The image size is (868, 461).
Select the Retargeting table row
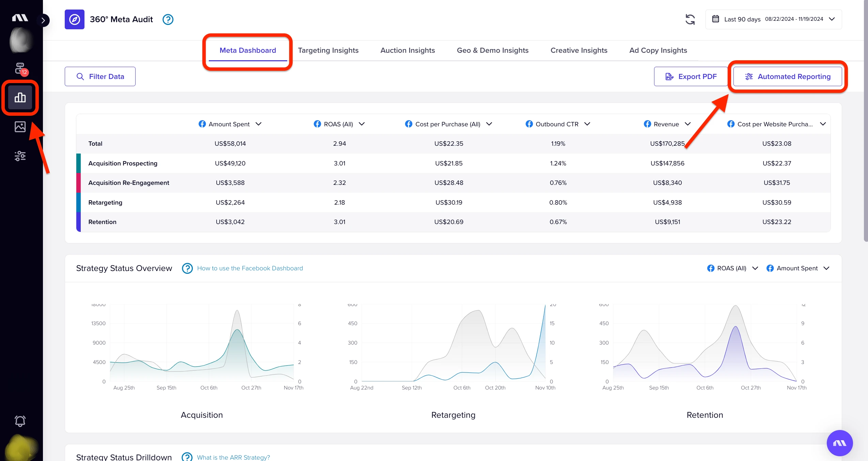[x=453, y=203]
